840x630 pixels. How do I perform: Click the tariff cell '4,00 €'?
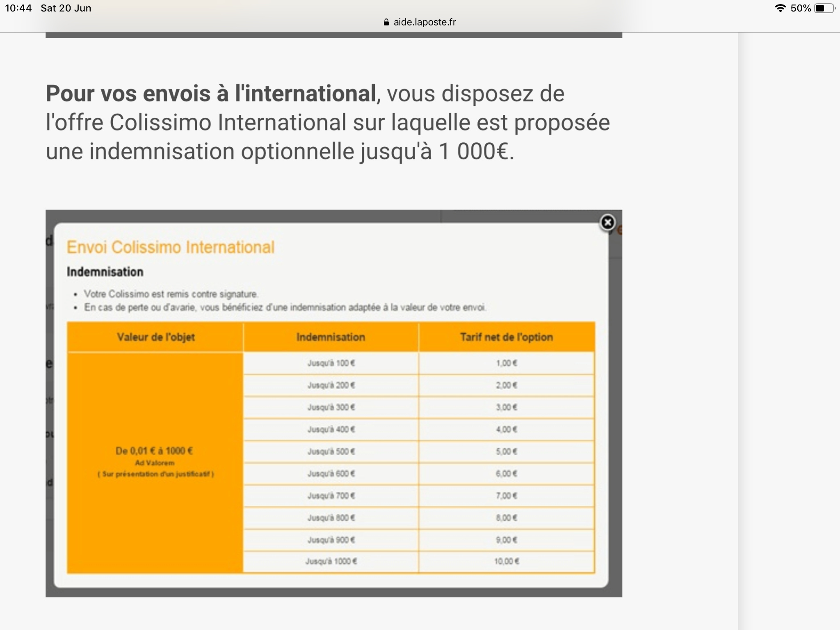[507, 430]
